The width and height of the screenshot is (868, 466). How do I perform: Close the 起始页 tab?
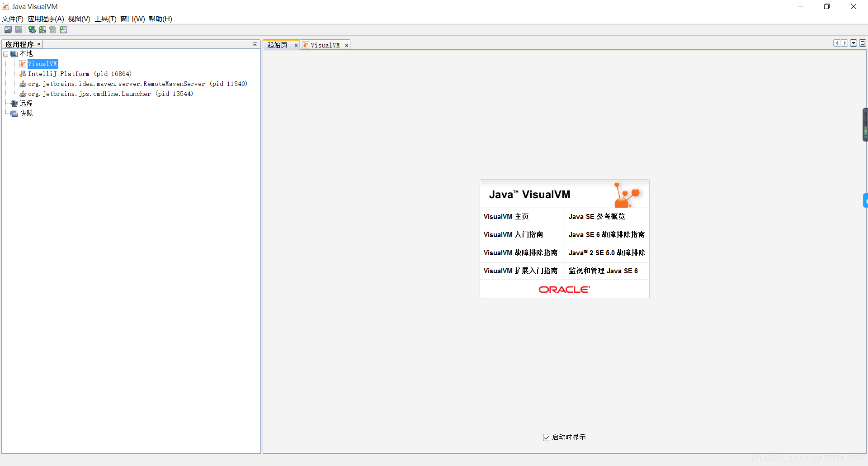coord(296,45)
